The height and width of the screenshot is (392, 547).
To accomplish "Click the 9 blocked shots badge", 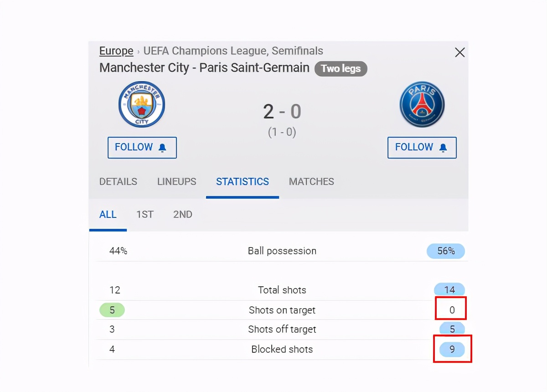I will [x=452, y=350].
